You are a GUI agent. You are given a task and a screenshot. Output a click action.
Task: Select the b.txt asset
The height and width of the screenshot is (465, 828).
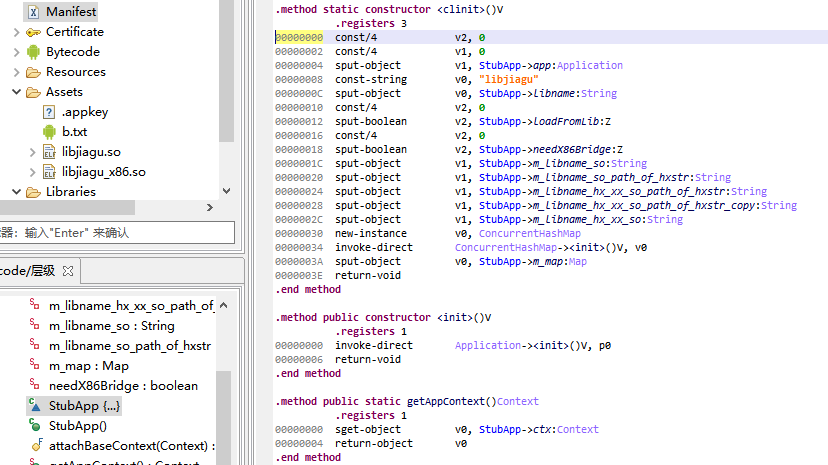click(x=74, y=132)
